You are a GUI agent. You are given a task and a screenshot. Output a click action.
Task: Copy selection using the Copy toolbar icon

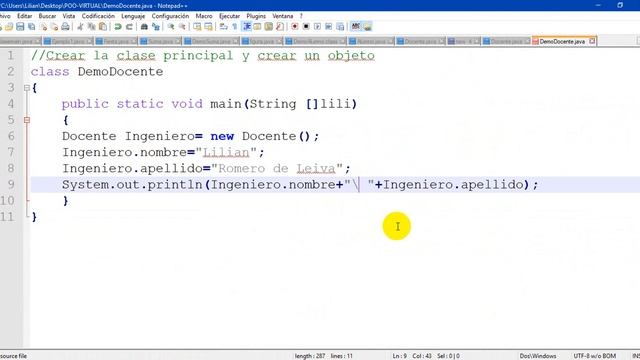pos(91,27)
